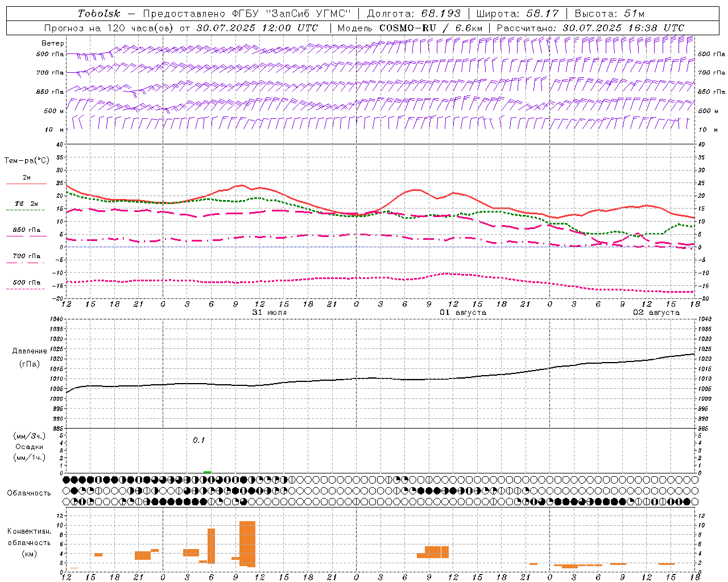Click the '0.1' precipitation amount value
Screen dimensions: 728x582
(198, 440)
